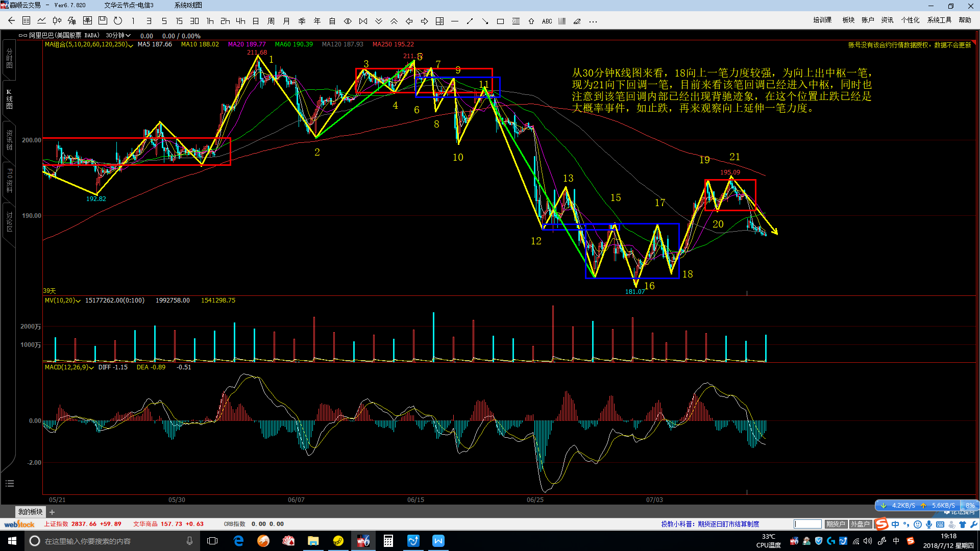
Task: Click the 外盘户 button
Action: coord(860,524)
